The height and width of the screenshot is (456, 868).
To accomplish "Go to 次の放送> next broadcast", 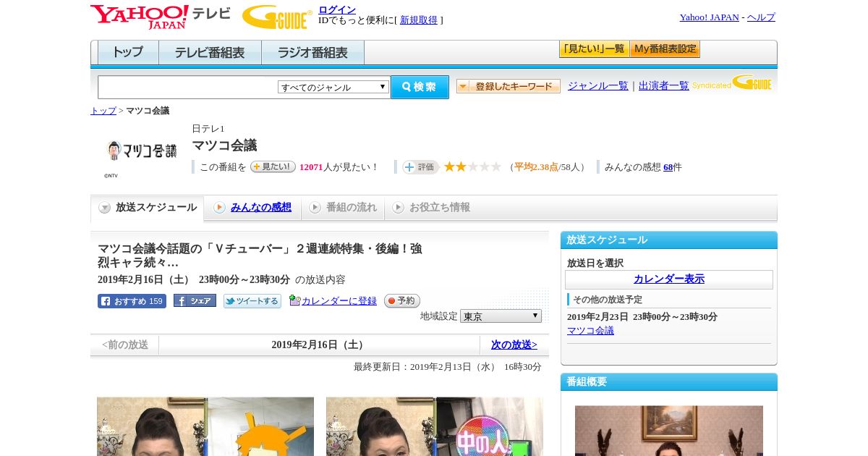I will click(514, 345).
